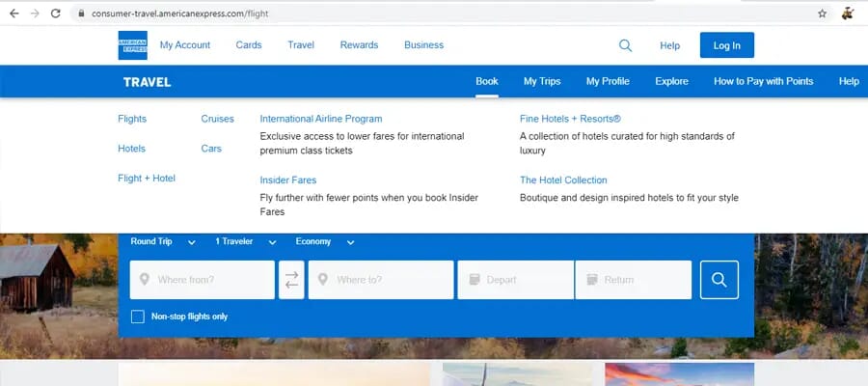
Task: Click the Log In button
Action: click(x=727, y=45)
